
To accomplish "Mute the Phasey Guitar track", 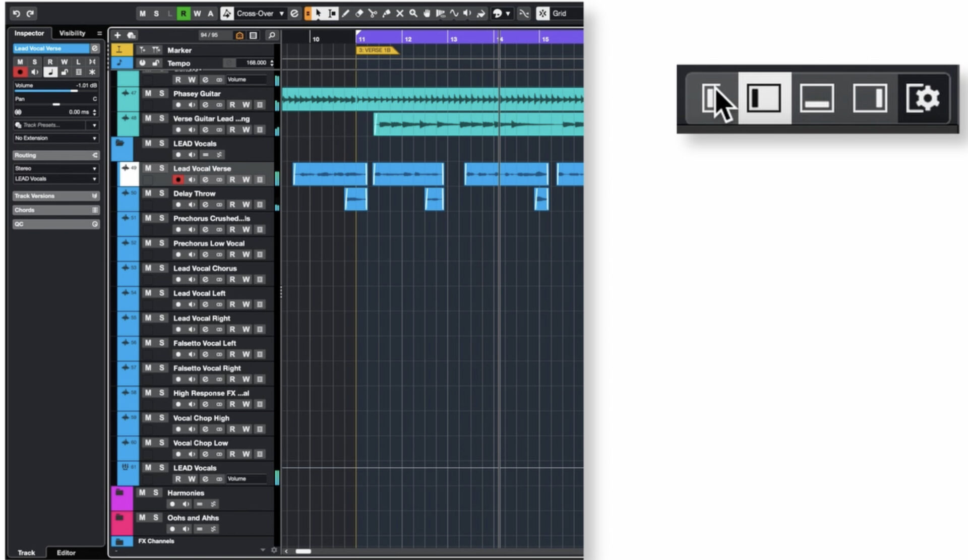I will click(148, 93).
